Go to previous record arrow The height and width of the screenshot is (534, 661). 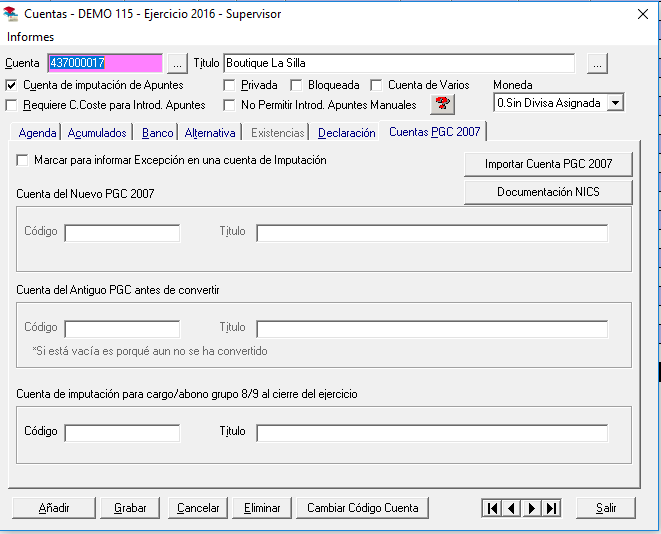point(511,508)
